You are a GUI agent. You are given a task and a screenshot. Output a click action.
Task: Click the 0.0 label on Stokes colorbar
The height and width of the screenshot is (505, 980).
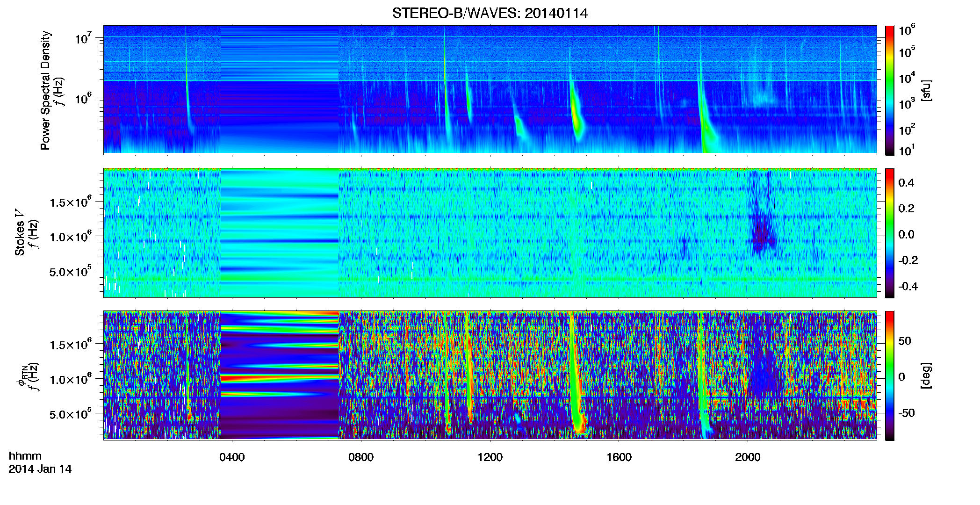[906, 234]
